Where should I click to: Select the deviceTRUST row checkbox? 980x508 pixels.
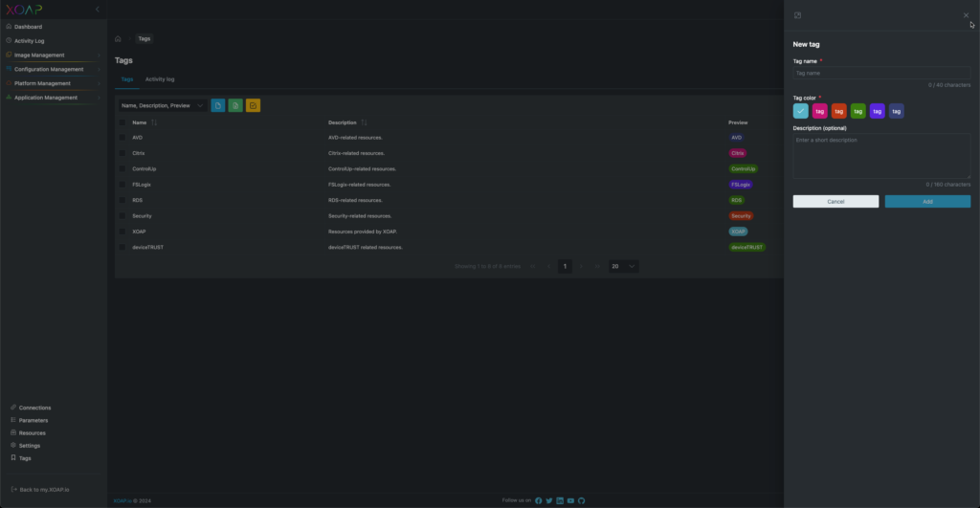click(x=122, y=247)
